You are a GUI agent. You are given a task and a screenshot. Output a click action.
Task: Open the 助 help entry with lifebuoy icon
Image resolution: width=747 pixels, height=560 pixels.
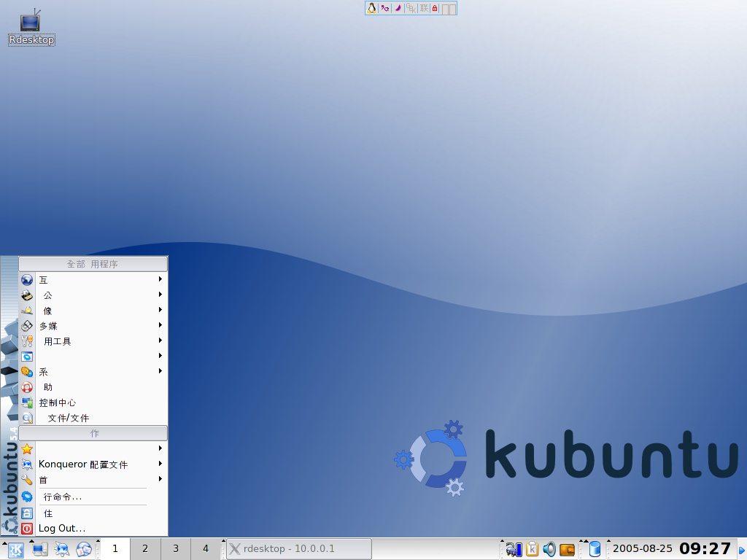[x=93, y=386]
